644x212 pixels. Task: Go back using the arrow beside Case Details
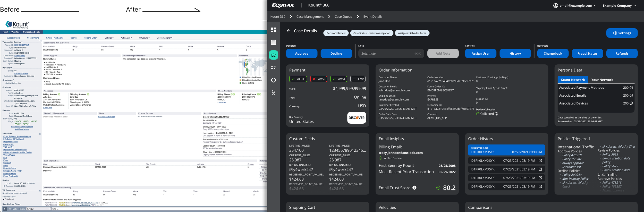(289, 31)
